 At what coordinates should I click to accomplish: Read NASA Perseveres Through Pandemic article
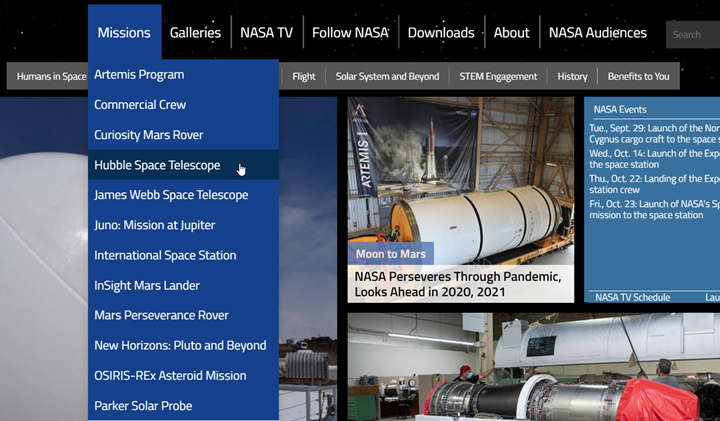[458, 284]
